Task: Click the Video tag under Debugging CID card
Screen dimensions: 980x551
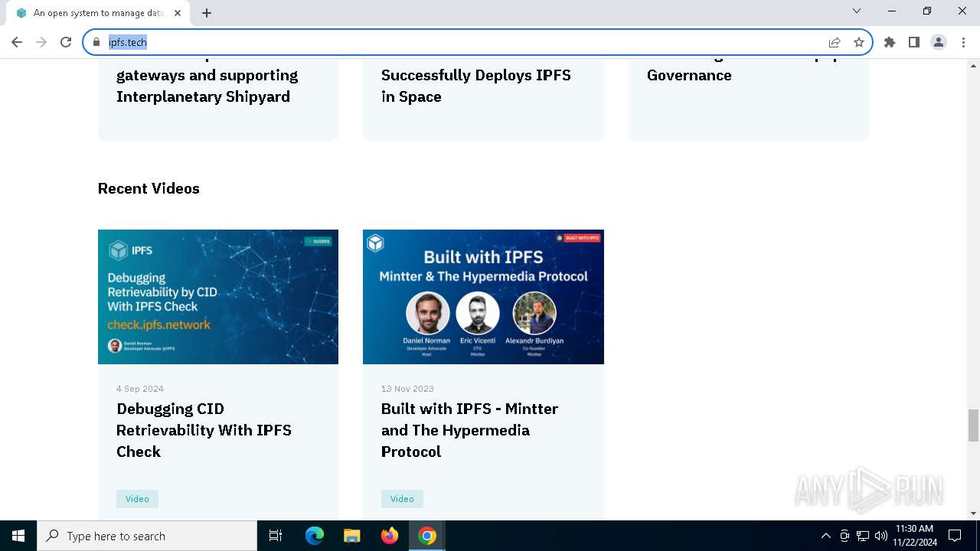Action: click(137, 499)
